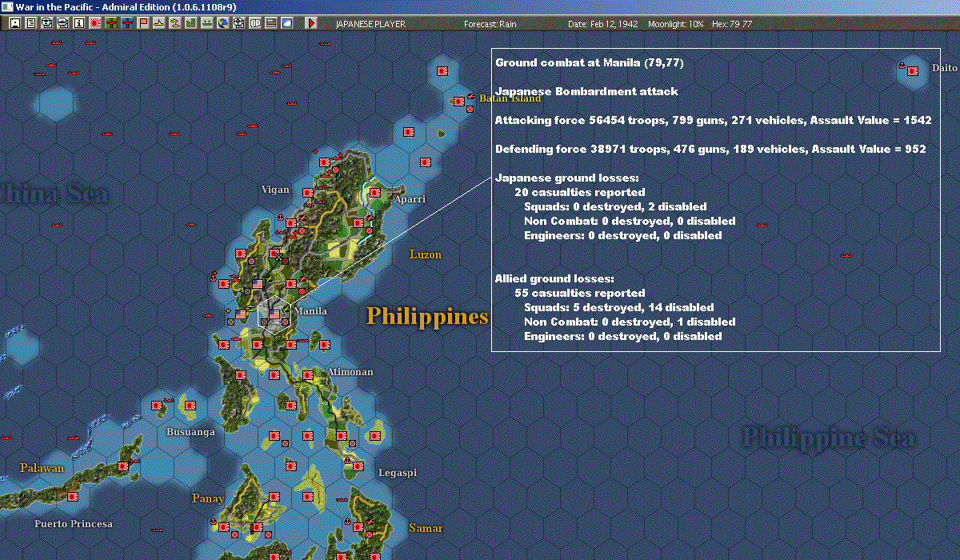Click the 'Attacking force 56454 troops' line
Screen dimensions: 960x560
714,120
